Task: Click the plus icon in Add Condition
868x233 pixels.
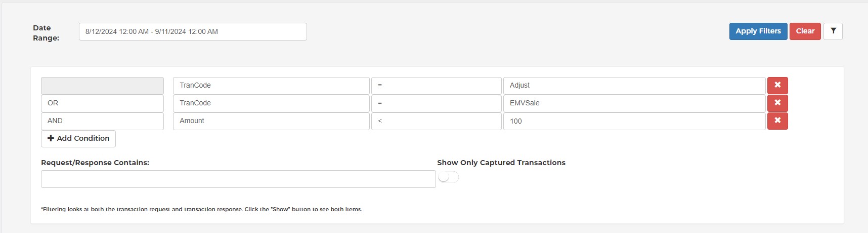Action: (51, 138)
